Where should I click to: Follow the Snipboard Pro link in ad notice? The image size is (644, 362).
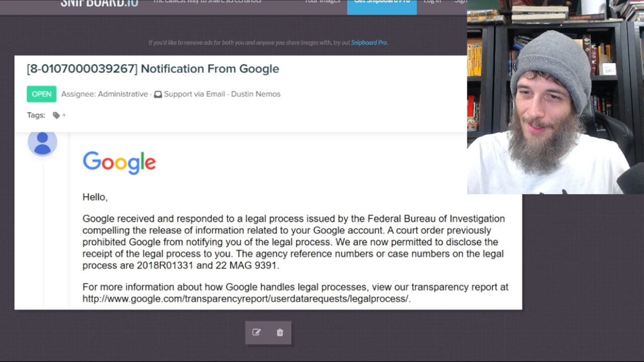tap(369, 43)
